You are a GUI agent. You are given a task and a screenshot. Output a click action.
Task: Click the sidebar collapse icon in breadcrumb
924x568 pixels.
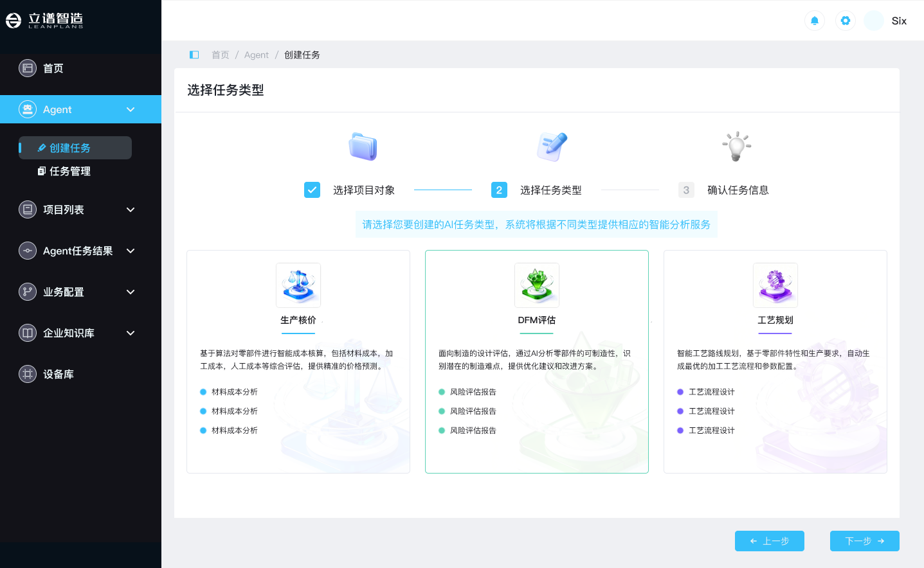[194, 55]
